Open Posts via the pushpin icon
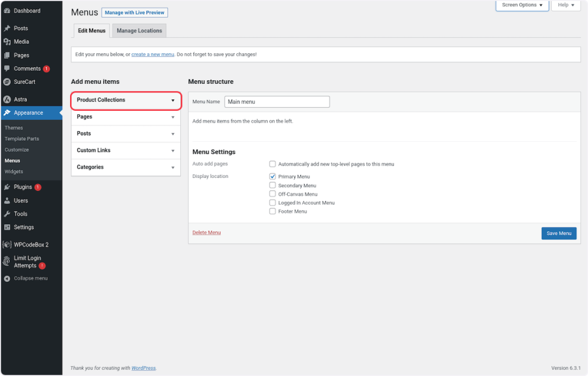This screenshot has width=588, height=376. point(7,28)
